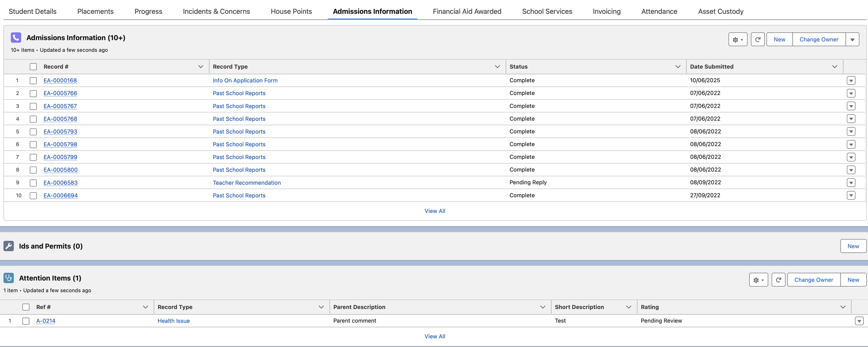The width and height of the screenshot is (868, 347).
Task: Click View All under Attention Items
Action: coord(435,336)
